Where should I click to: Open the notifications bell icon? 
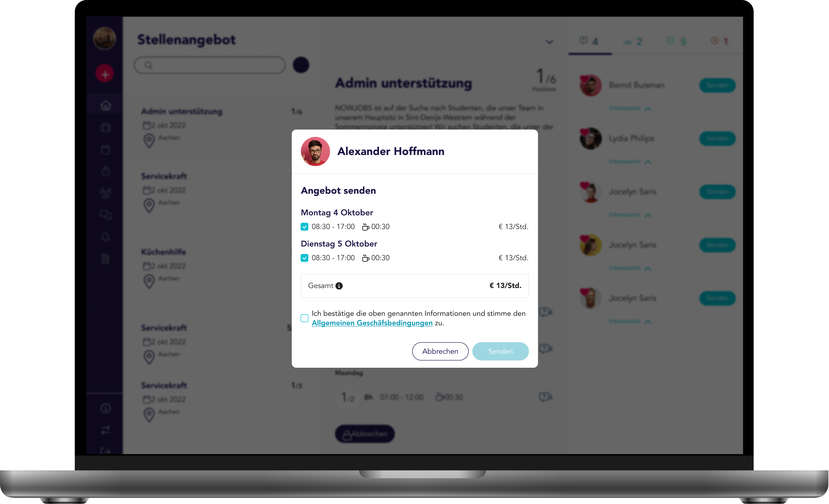point(106,237)
